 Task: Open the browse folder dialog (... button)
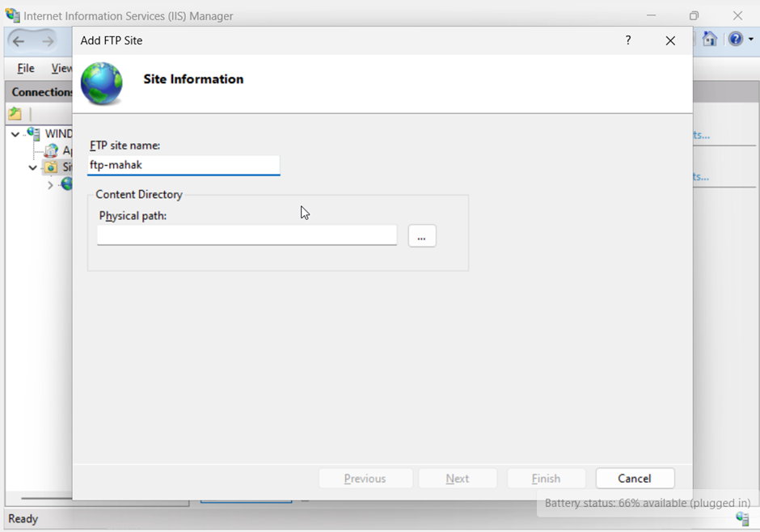(422, 236)
